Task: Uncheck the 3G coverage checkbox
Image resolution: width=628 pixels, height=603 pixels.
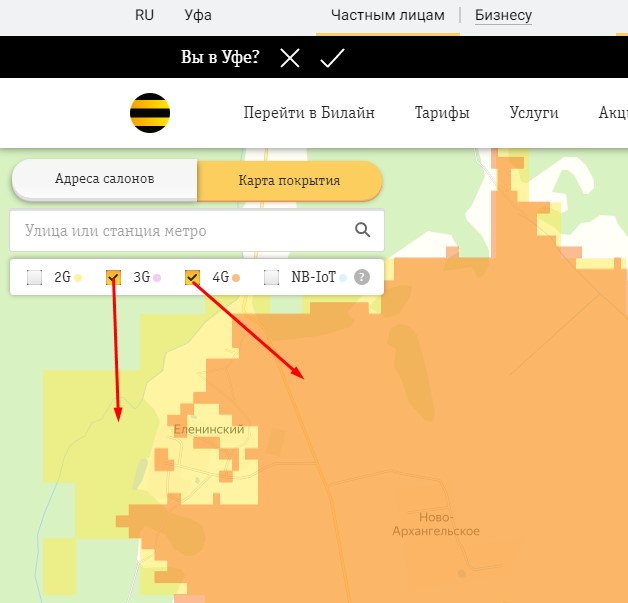Action: coord(113,277)
